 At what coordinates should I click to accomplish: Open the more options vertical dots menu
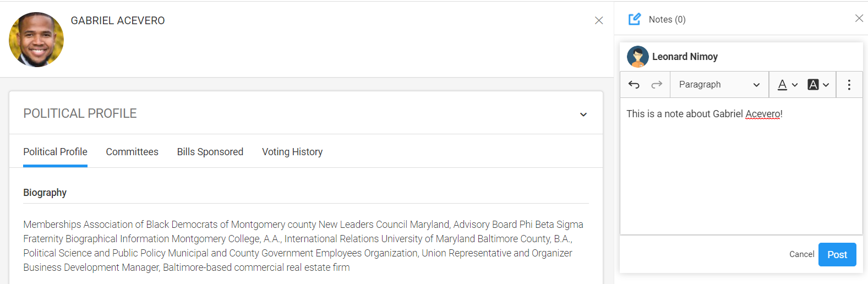coord(849,85)
